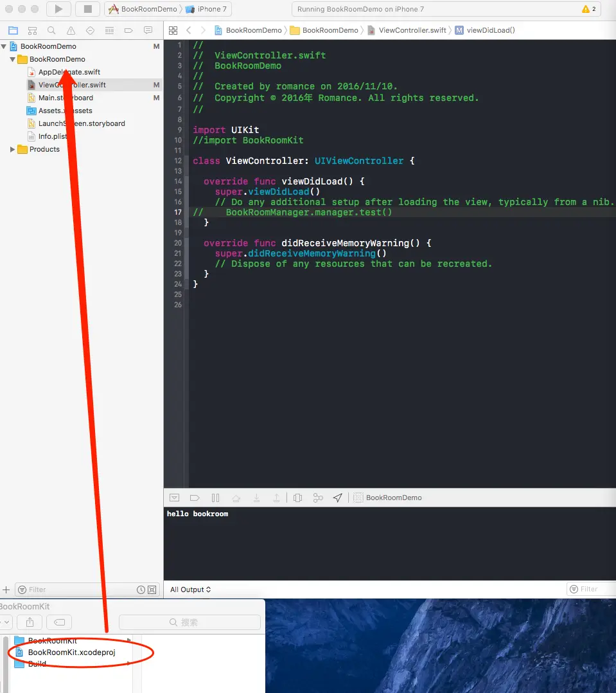The width and height of the screenshot is (616, 693).
Task: Click the Step Into button
Action: tap(256, 498)
